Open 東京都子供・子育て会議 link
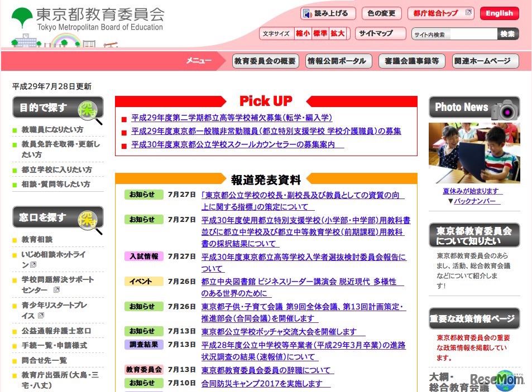Viewport: 532px width, 392px height. (x=304, y=312)
